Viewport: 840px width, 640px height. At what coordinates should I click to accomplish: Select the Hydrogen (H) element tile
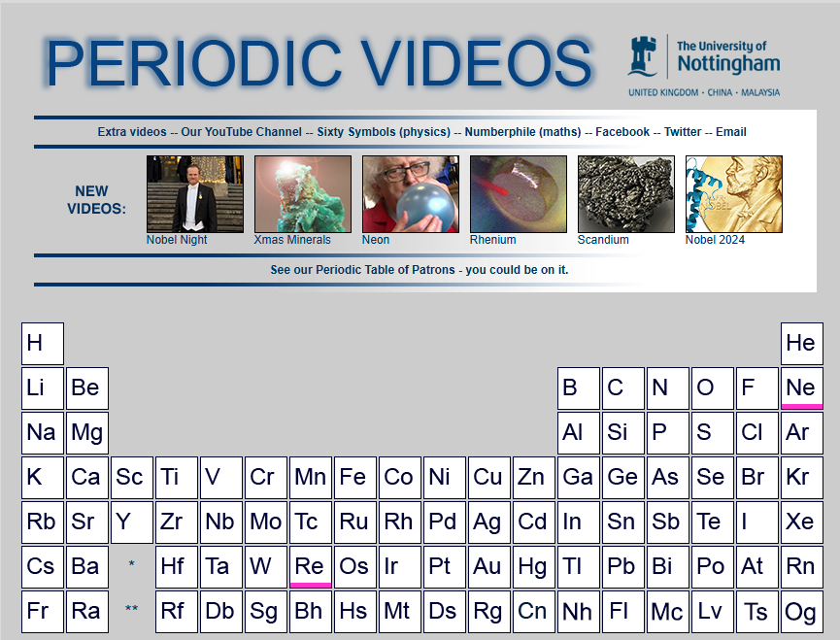pyautogui.click(x=42, y=343)
